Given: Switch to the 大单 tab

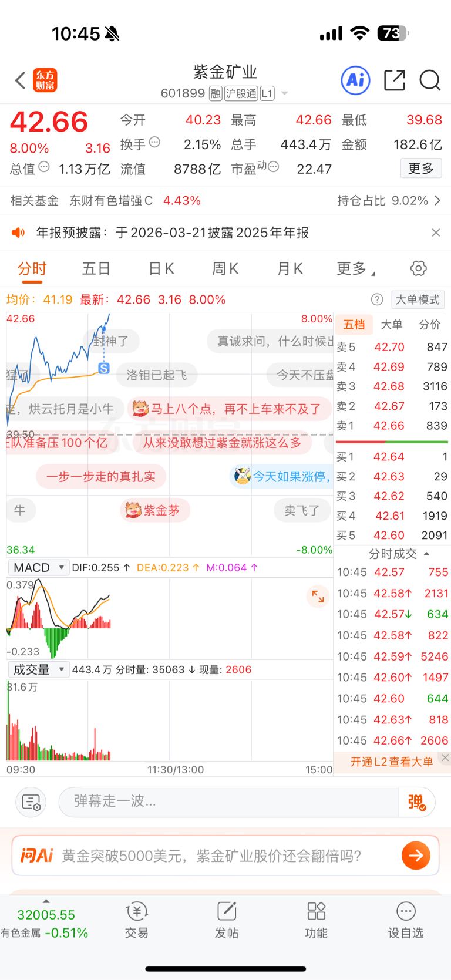Looking at the screenshot, I should 392,325.
